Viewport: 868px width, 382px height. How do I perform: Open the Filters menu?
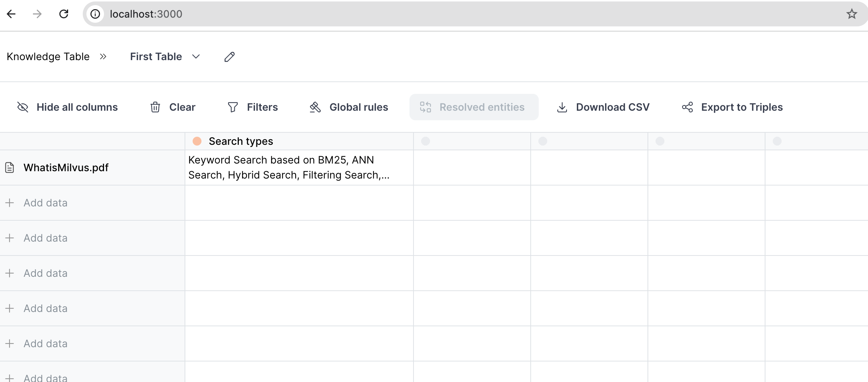(x=253, y=107)
